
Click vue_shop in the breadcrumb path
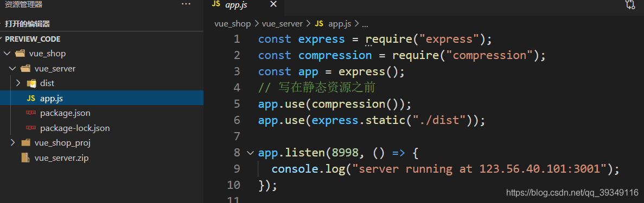coord(232,24)
